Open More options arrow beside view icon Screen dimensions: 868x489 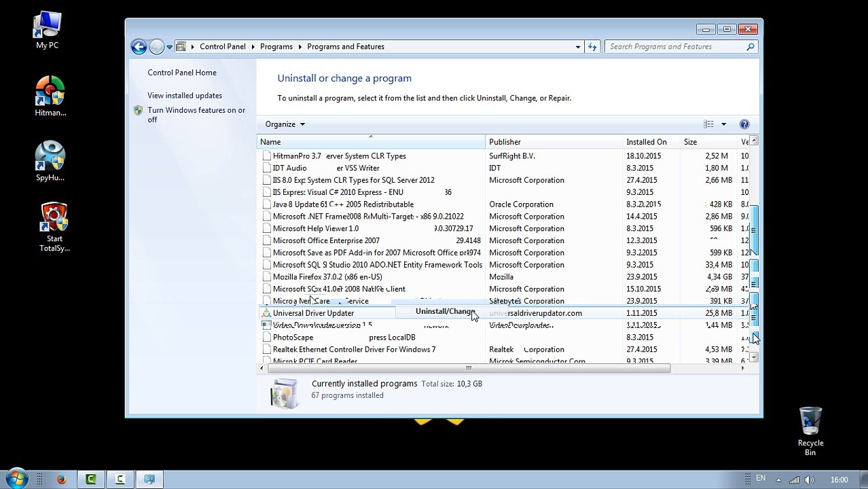click(x=723, y=124)
